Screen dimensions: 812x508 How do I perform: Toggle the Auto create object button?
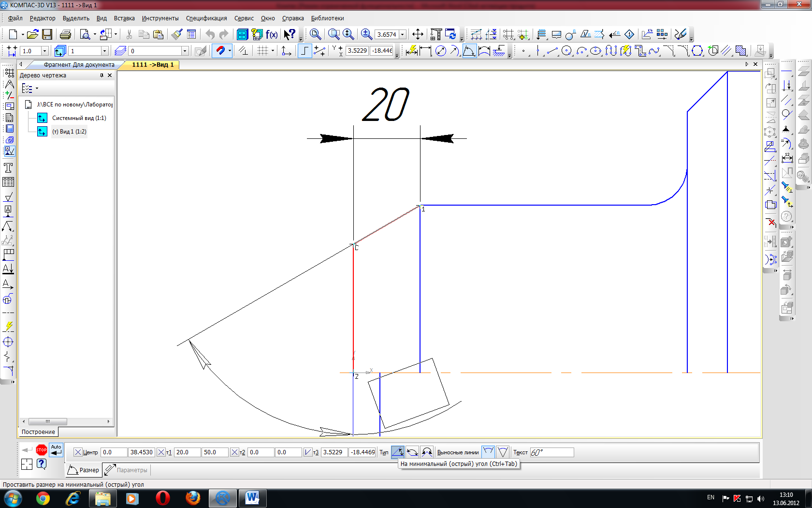[x=57, y=450]
